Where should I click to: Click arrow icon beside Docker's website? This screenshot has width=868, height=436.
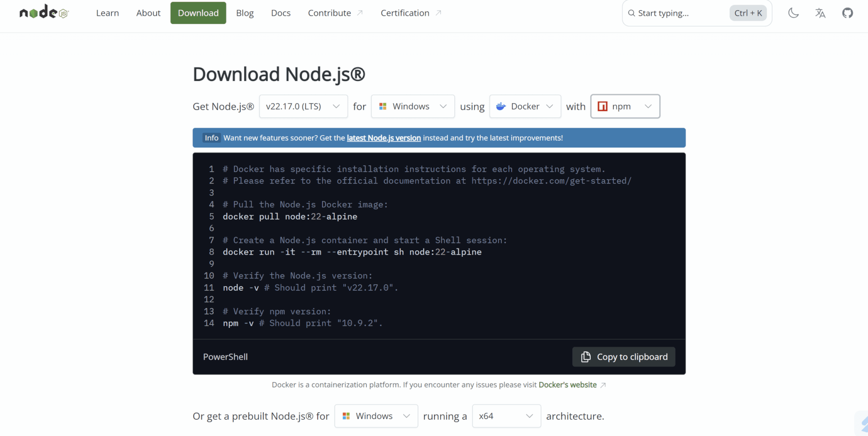point(603,385)
